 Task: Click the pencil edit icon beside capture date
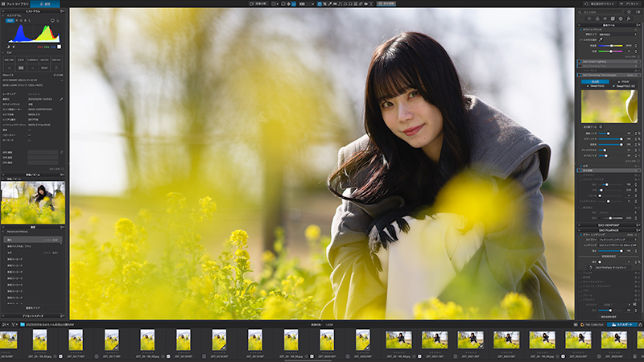pyautogui.click(x=61, y=99)
